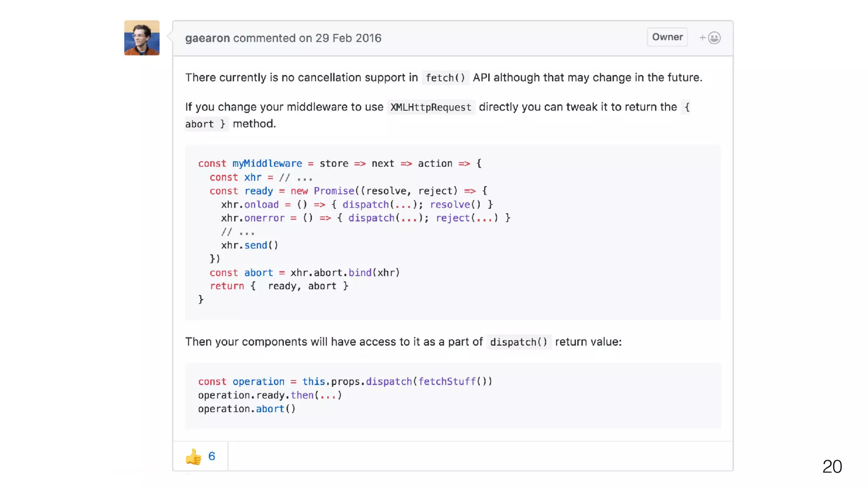Click the 'const abort' declaration line
Screen dimensions: 868x488
coord(304,272)
